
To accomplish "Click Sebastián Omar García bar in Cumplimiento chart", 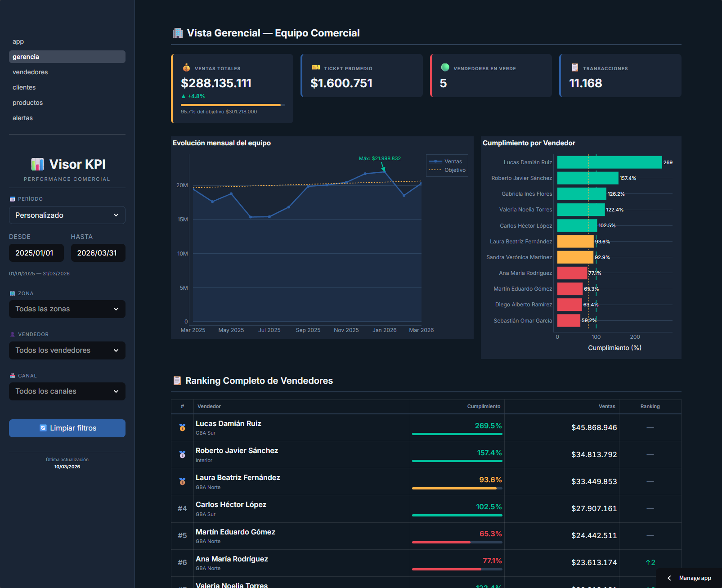I will tap(569, 320).
